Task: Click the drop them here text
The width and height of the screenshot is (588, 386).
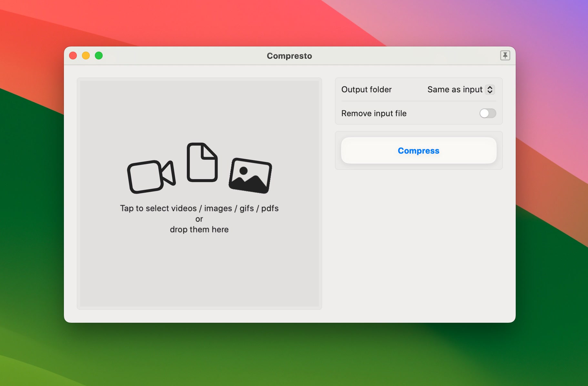Action: click(199, 229)
